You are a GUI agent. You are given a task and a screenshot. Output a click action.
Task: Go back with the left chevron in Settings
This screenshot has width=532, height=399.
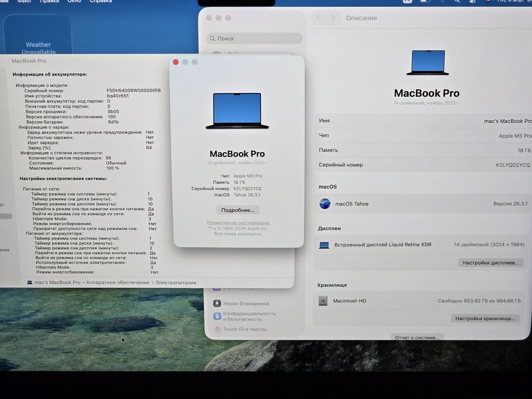click(x=318, y=18)
